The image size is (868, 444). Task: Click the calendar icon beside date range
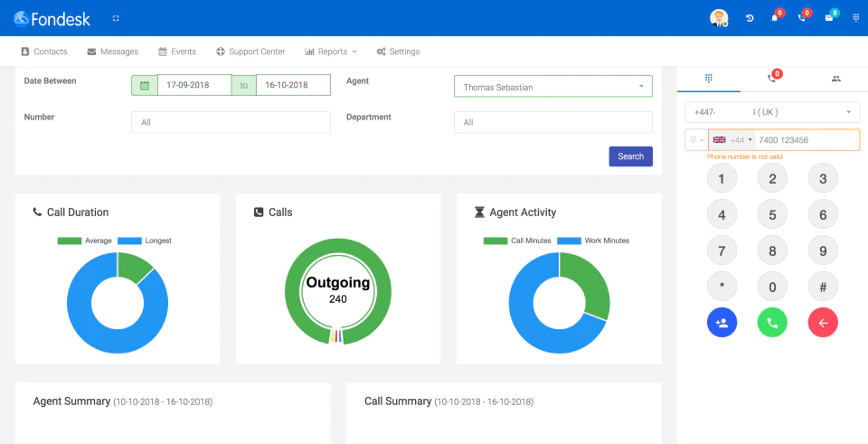(x=145, y=85)
